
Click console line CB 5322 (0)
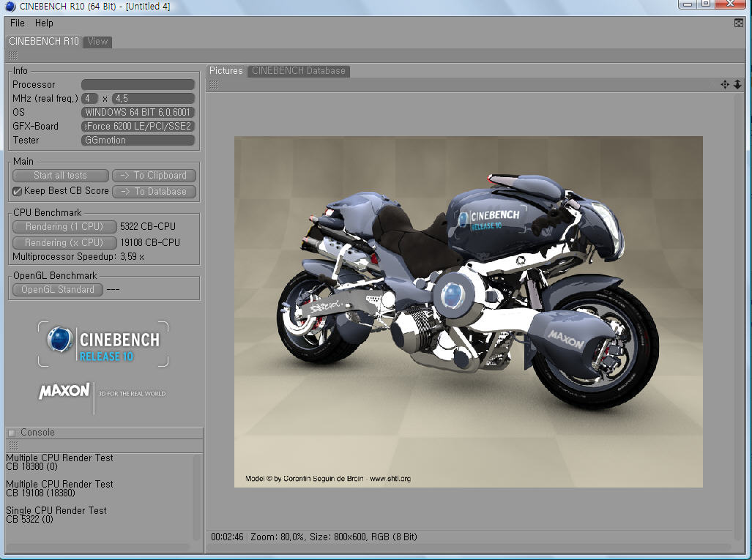tap(29, 519)
